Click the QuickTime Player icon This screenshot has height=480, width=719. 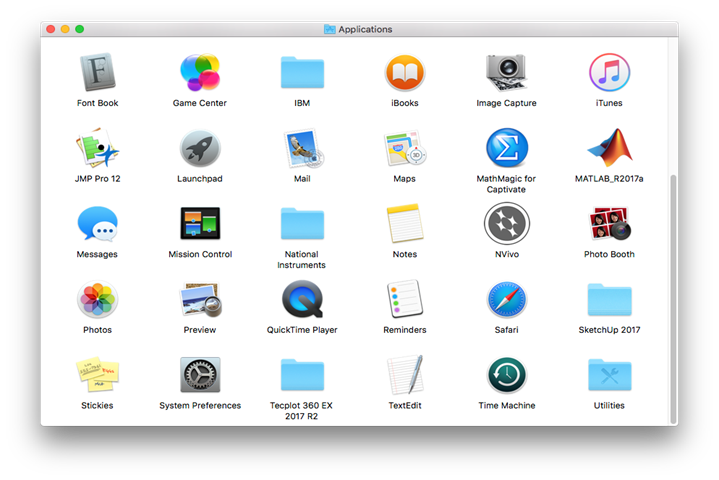(302, 299)
